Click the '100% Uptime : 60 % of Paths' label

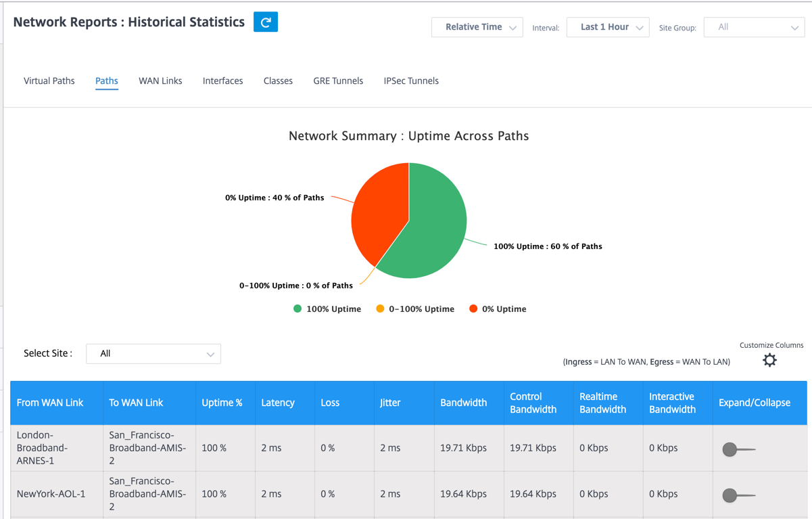548,246
